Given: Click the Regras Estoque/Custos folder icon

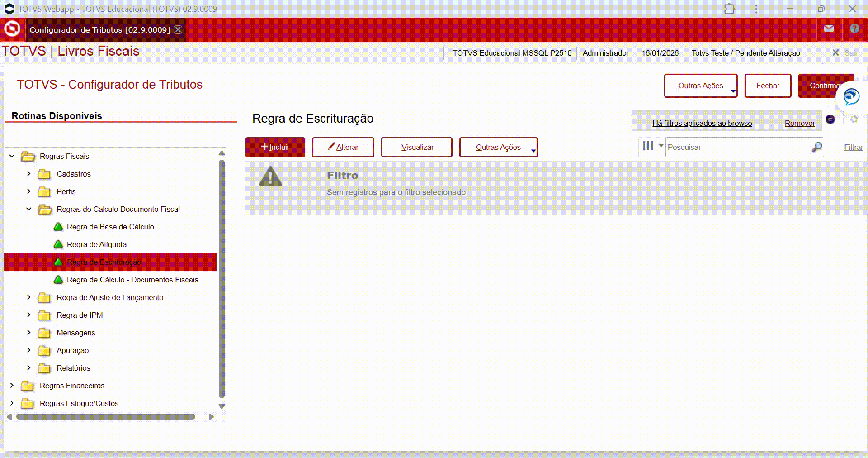Looking at the screenshot, I should point(27,404).
